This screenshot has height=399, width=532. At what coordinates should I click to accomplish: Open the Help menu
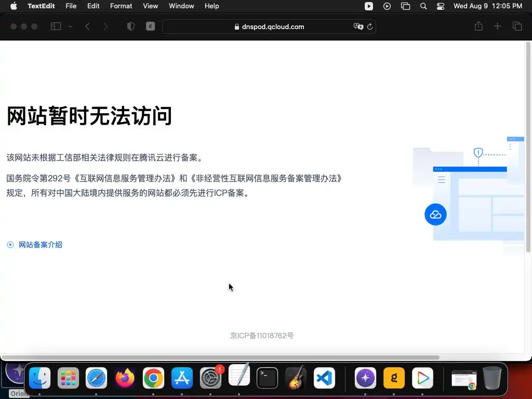point(212,6)
